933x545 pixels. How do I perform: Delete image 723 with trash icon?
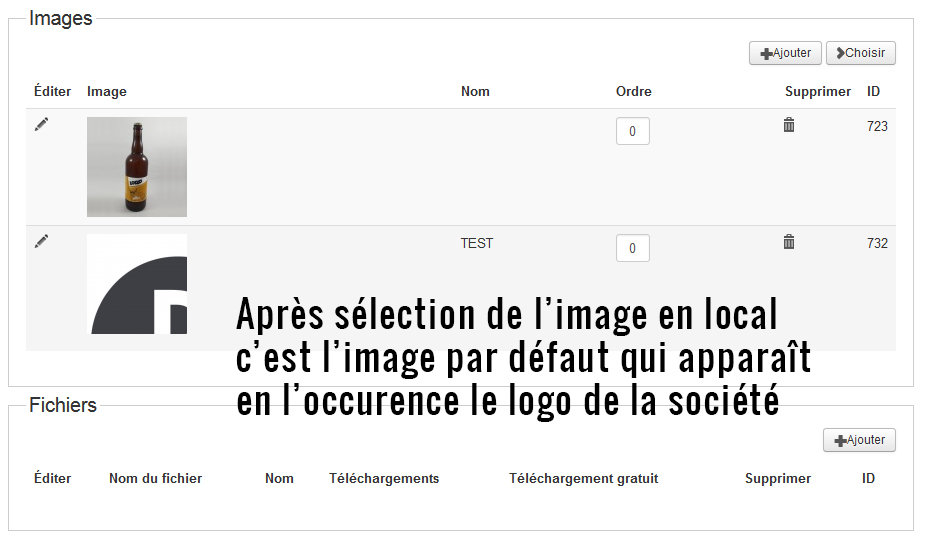coord(788,125)
